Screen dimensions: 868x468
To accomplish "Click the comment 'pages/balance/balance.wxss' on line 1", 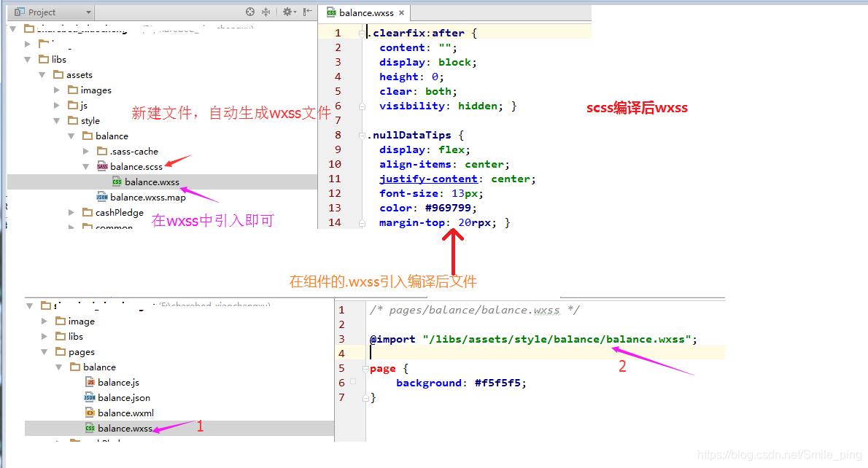I will pos(474,310).
